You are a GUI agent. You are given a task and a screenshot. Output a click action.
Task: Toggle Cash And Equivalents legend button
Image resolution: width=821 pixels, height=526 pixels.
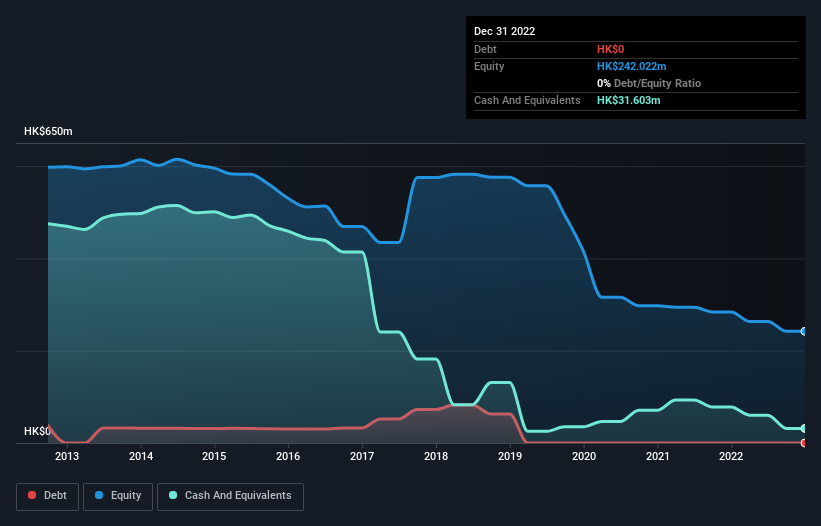coord(230,496)
